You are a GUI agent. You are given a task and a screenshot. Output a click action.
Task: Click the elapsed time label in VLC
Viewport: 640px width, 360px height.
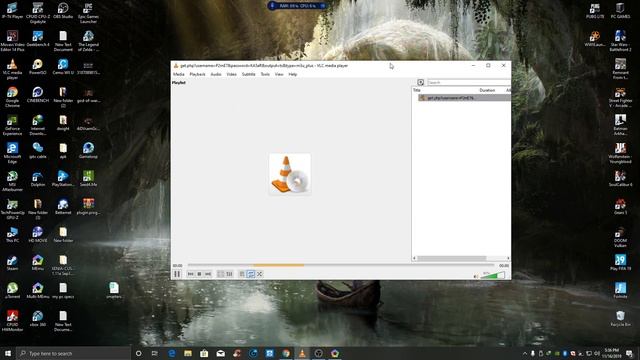(178, 266)
